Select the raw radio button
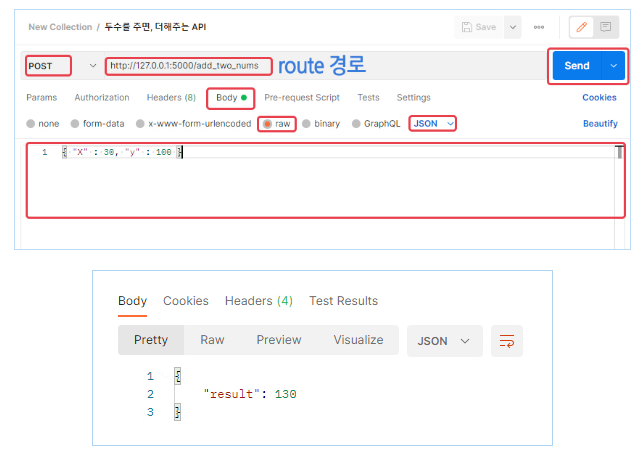Image resolution: width=637 pixels, height=463 pixels. (267, 124)
